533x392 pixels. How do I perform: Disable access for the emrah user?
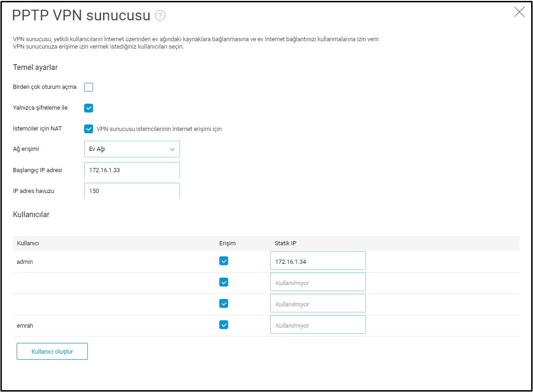click(223, 325)
